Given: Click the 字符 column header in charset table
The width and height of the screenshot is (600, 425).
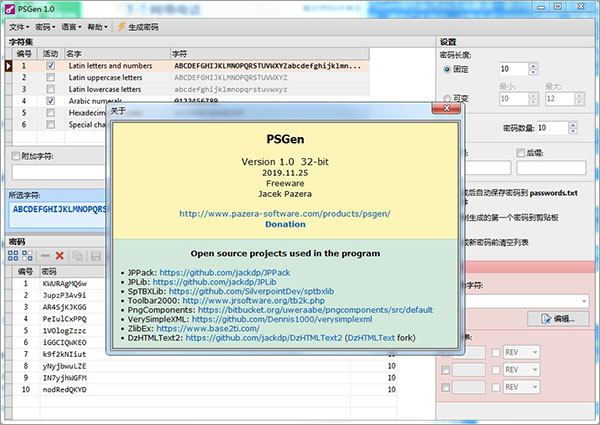Looking at the screenshot, I should (x=270, y=54).
